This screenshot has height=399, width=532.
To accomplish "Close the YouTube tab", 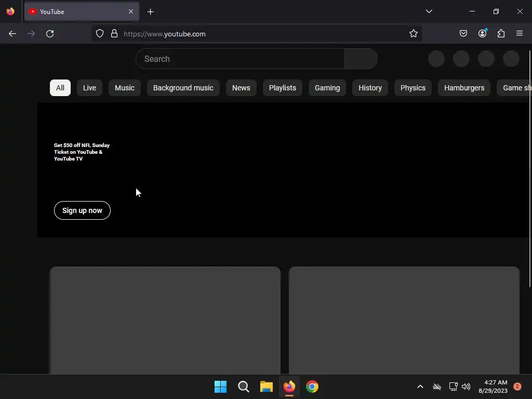I will pos(131,11).
